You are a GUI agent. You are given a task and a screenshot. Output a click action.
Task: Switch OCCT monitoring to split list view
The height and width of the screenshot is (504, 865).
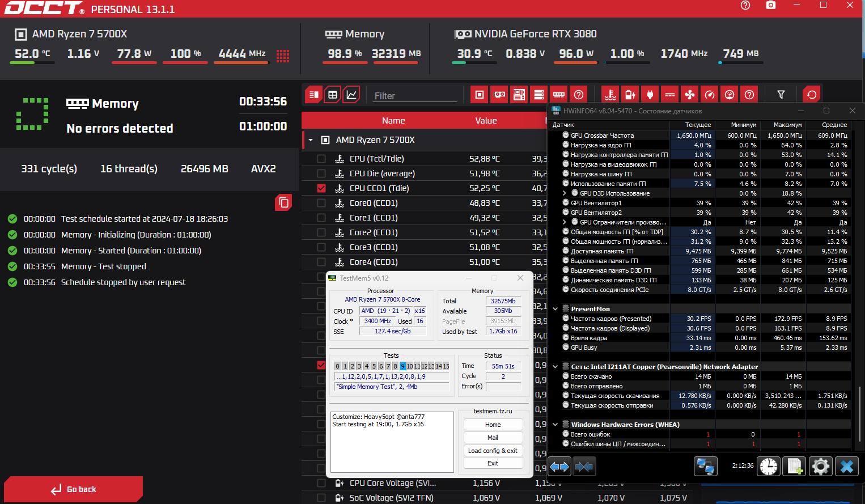[x=313, y=95]
